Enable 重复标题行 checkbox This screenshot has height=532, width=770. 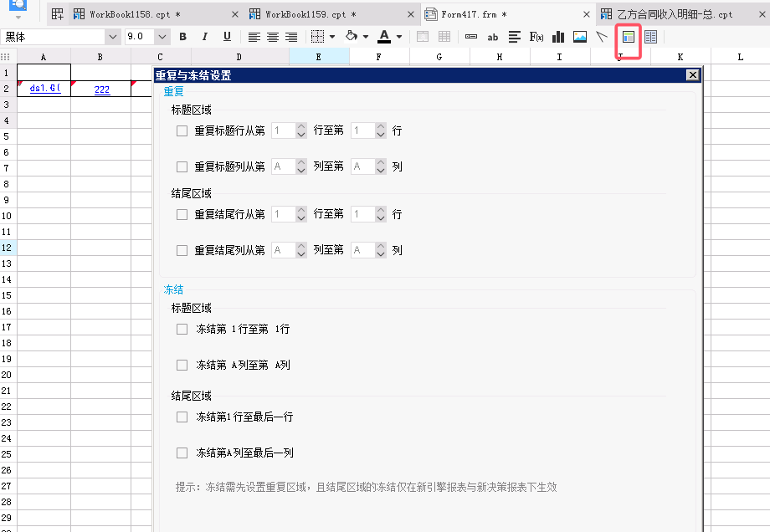coord(182,130)
